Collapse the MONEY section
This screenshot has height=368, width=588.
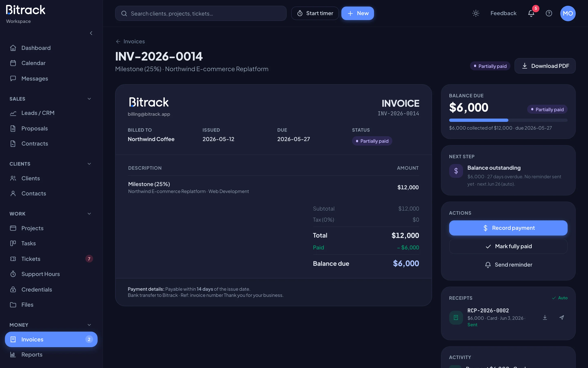point(89,325)
